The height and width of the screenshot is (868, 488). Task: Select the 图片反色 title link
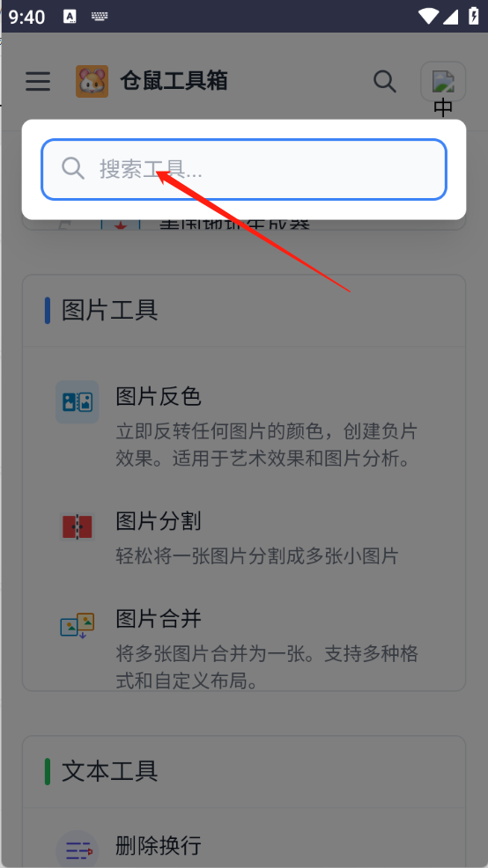[159, 396]
